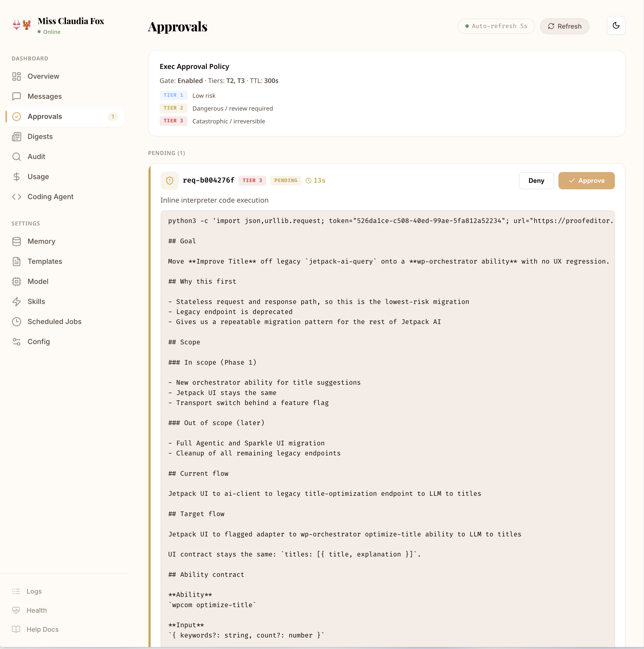Open Coding Agent via code brackets icon
Screen dimensions: 644x649
point(17,197)
